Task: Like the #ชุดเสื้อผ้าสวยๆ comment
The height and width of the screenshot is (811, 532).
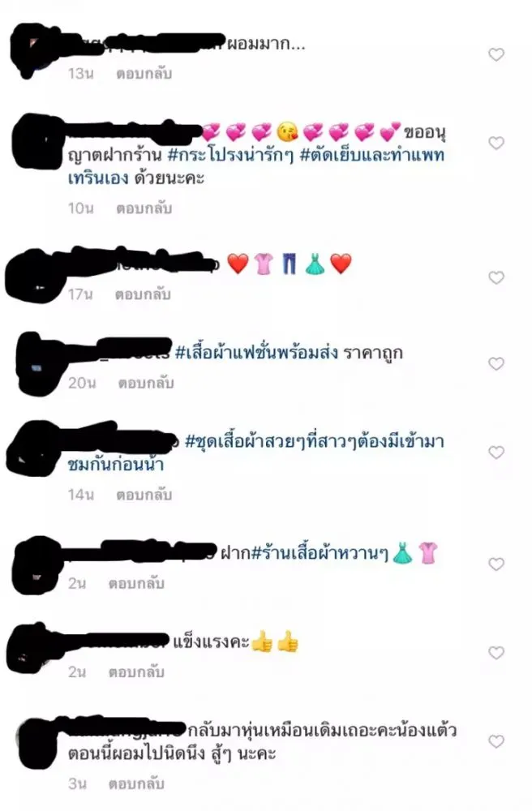Action: [x=496, y=453]
